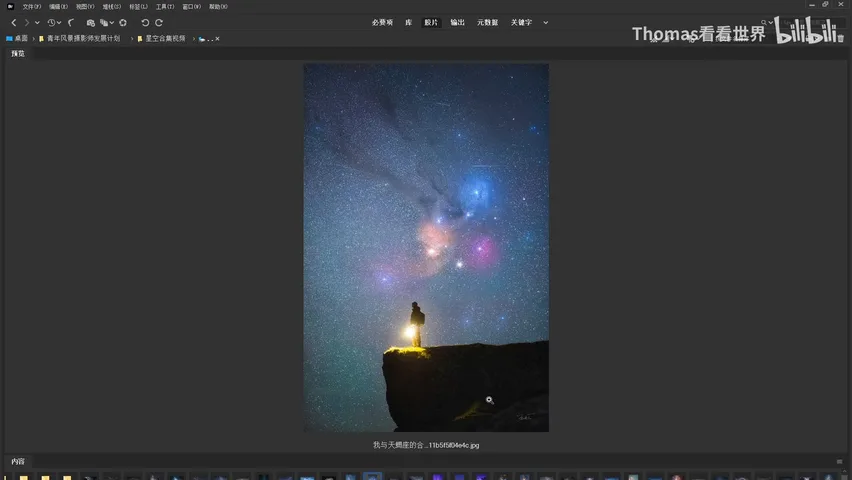Viewport: 852px width, 480px height.
Task: Open the recent files clock menu
Action: 54,23
